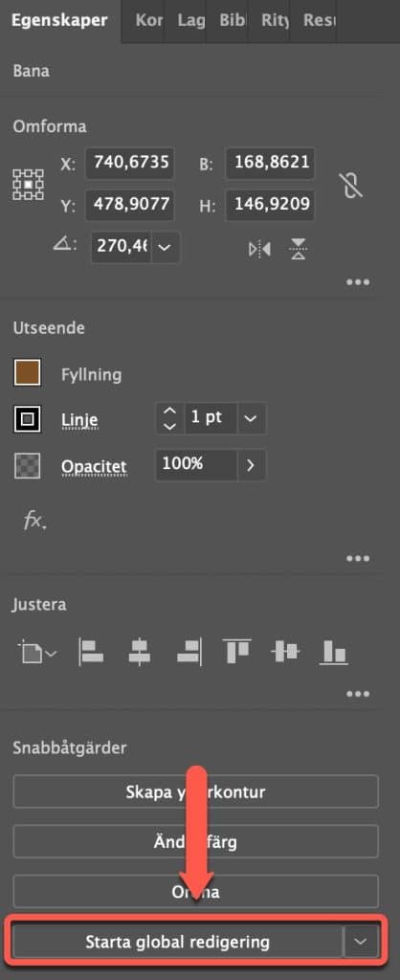Align objects to horizontal right
400x980 pixels.
pyautogui.click(x=188, y=652)
